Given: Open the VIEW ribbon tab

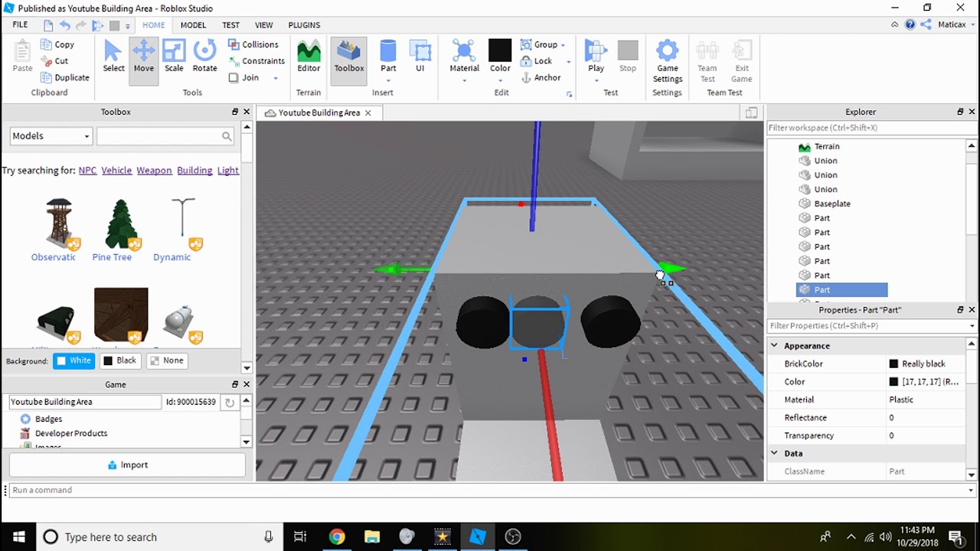Looking at the screenshot, I should coord(263,25).
